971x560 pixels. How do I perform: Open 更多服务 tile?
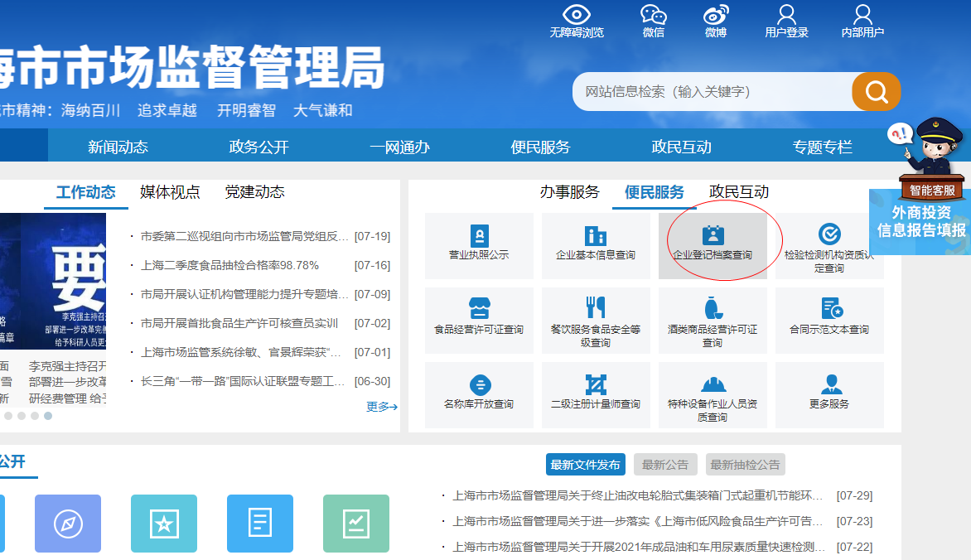click(829, 394)
